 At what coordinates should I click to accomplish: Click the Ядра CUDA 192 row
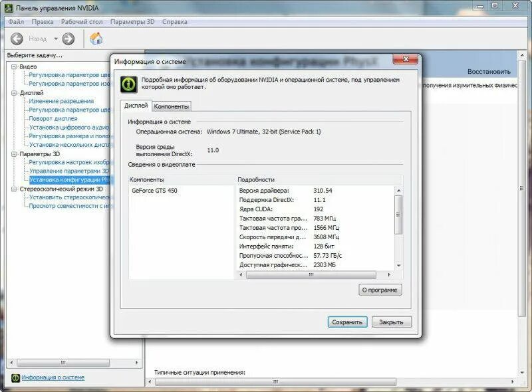[x=315, y=209]
